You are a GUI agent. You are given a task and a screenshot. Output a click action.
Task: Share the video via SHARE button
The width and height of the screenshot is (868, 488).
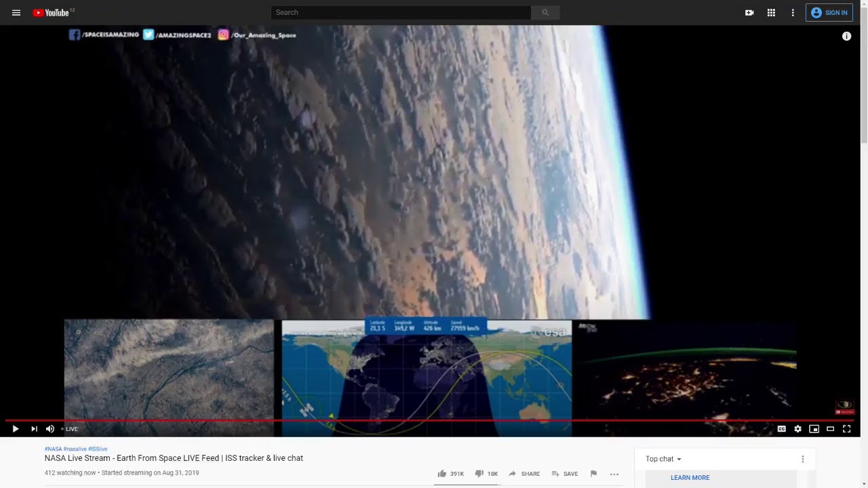click(x=524, y=474)
